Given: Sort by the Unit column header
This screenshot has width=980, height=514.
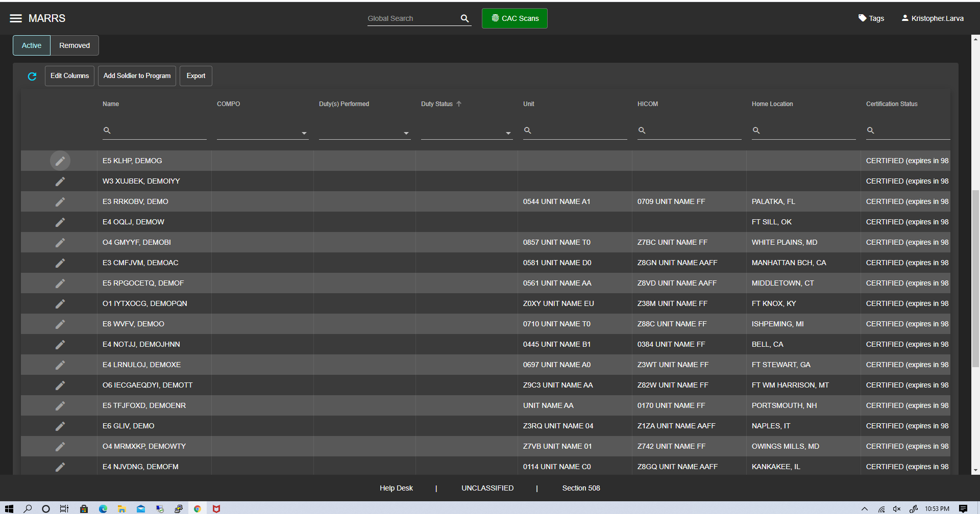Looking at the screenshot, I should (529, 104).
